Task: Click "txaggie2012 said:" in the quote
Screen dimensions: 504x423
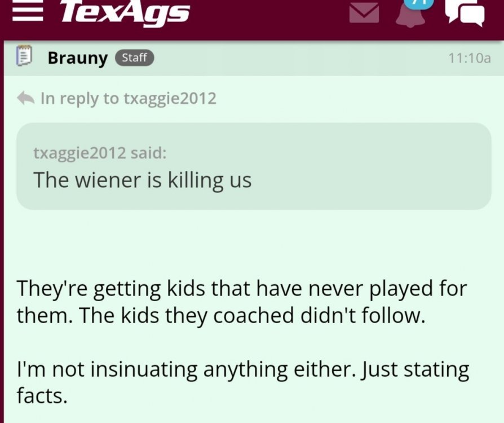Action: tap(100, 153)
